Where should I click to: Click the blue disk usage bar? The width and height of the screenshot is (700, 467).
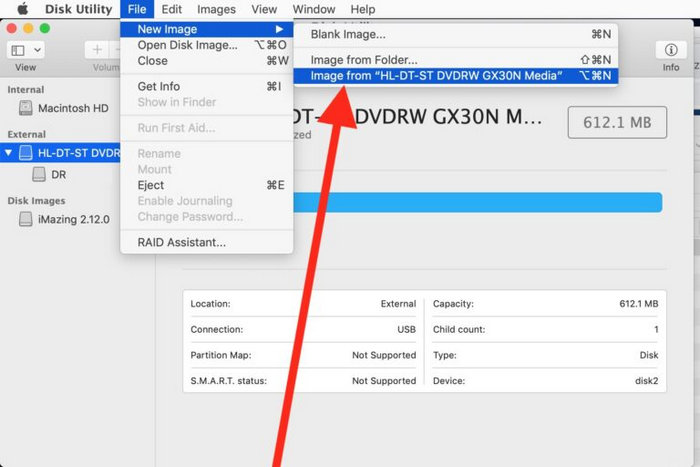(x=478, y=202)
